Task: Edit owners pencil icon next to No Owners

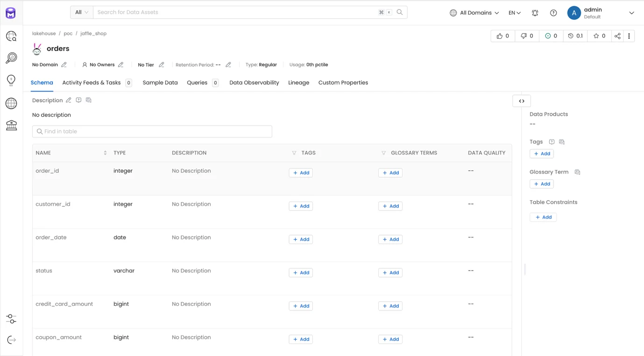Action: (120, 65)
